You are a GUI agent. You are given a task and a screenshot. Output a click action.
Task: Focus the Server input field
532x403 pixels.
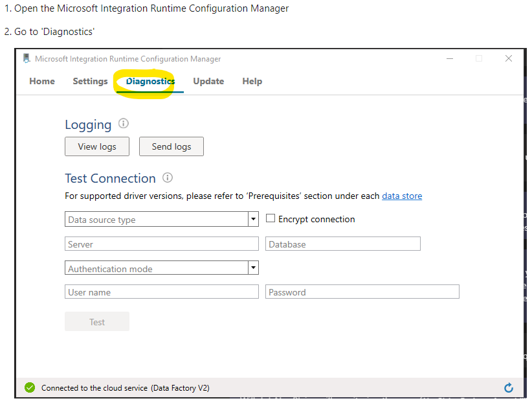coord(162,244)
